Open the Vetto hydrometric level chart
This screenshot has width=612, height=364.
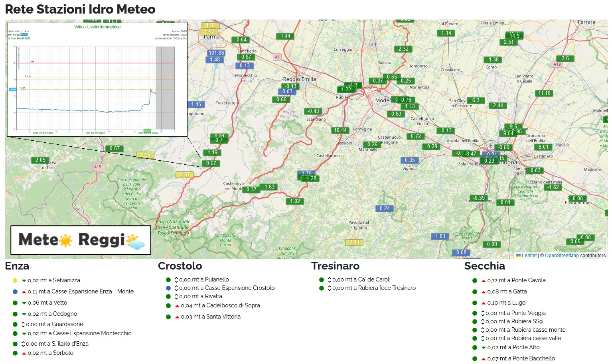[x=97, y=80]
